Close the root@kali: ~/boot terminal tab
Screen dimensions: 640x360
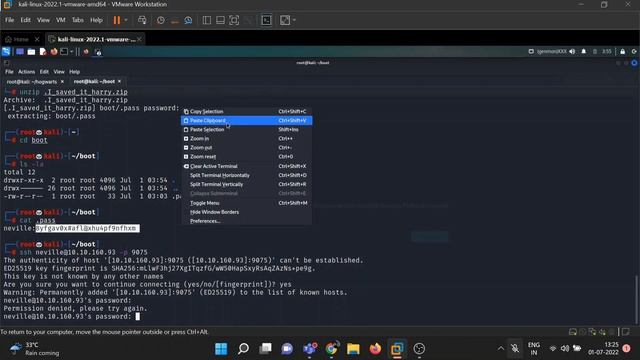pyautogui.click(x=119, y=82)
